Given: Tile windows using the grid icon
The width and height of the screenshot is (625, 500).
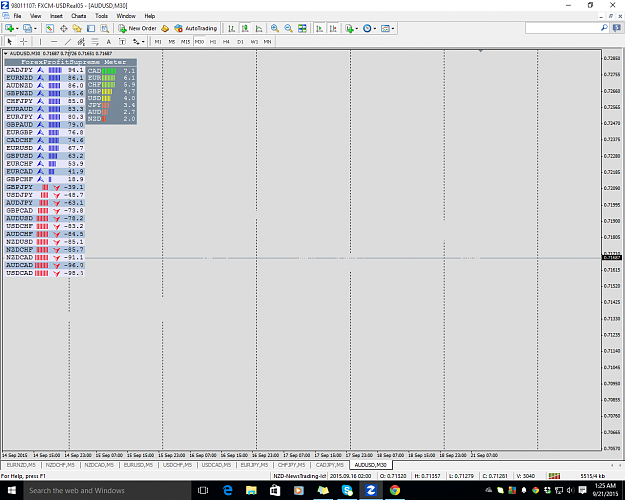Looking at the screenshot, I should click(x=303, y=28).
